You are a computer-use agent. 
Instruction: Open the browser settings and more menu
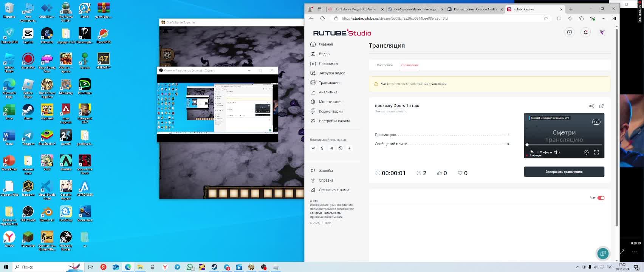click(x=604, y=18)
